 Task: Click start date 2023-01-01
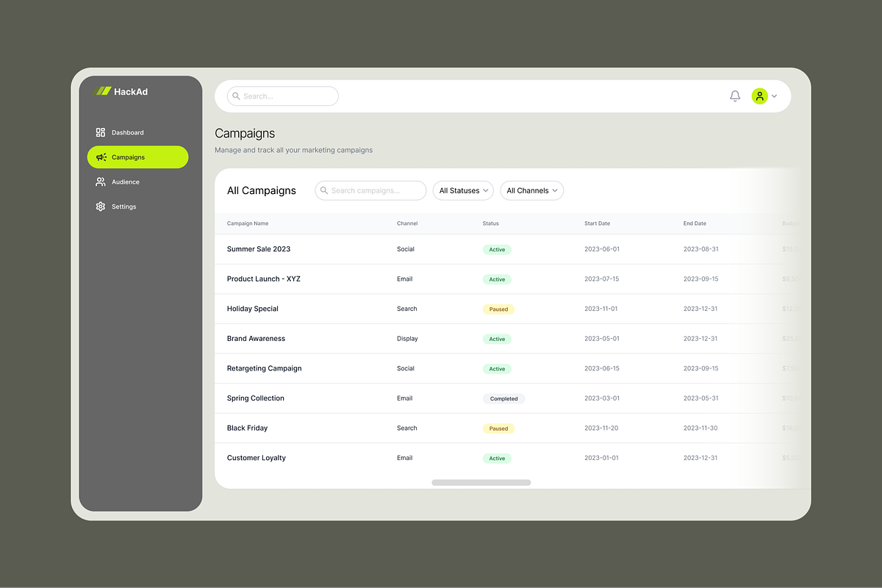click(x=602, y=458)
